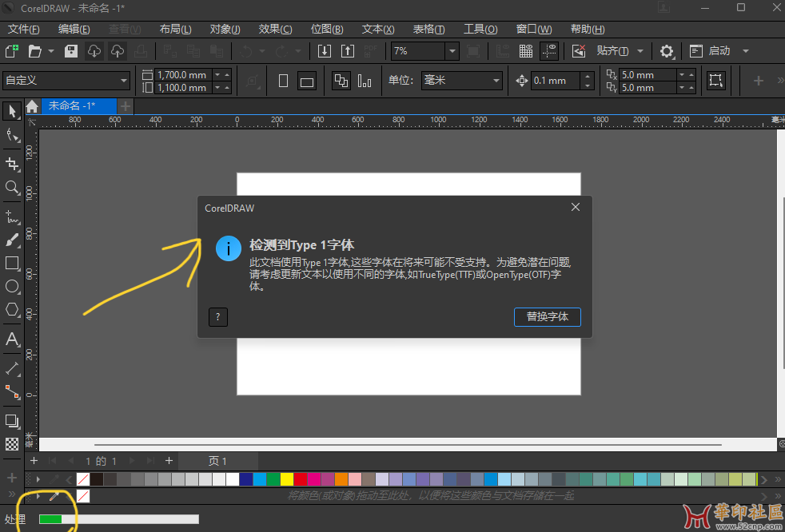This screenshot has width=785, height=532.
Task: Pick the Artistic Media brush tool
Action: pyautogui.click(x=12, y=240)
